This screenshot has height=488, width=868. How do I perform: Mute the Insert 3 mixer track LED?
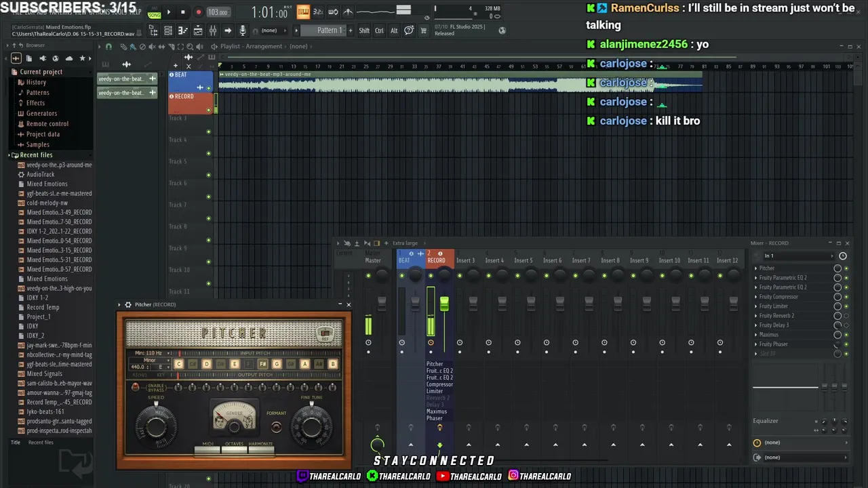pyautogui.click(x=460, y=275)
